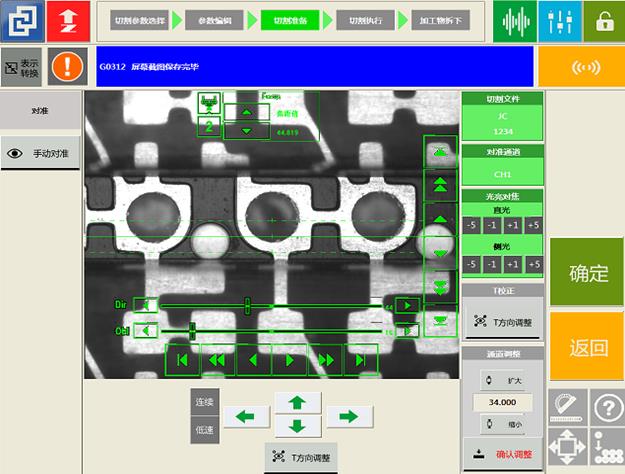The image size is (625, 474).
Task: Toggle 手动对准 with the eye icon
Action: click(x=40, y=154)
